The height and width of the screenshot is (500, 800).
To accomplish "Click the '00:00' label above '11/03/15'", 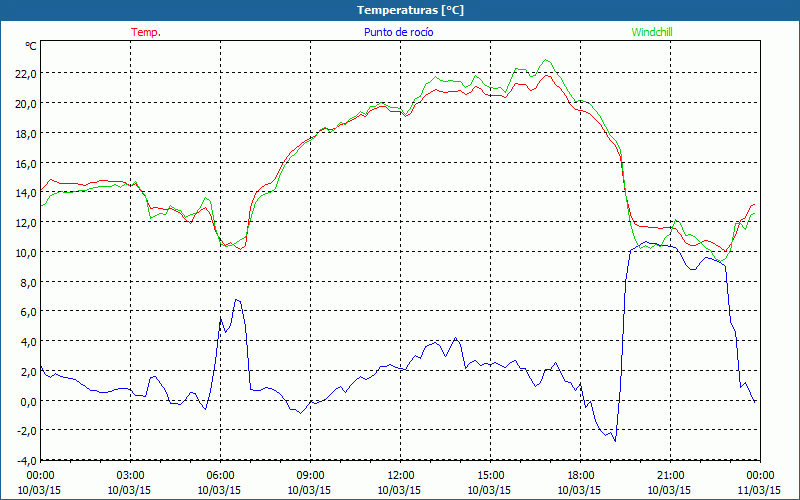I will click(x=760, y=476).
